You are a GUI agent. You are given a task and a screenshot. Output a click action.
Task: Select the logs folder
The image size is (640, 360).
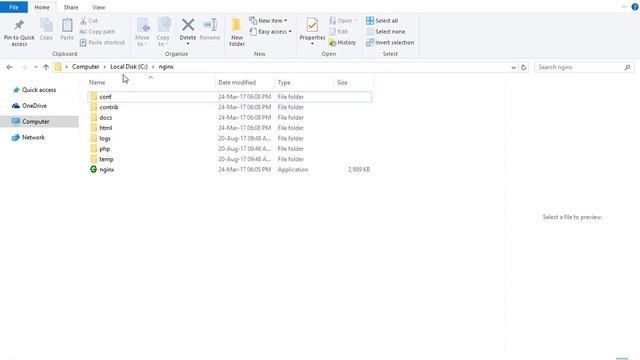pyautogui.click(x=230, y=138)
